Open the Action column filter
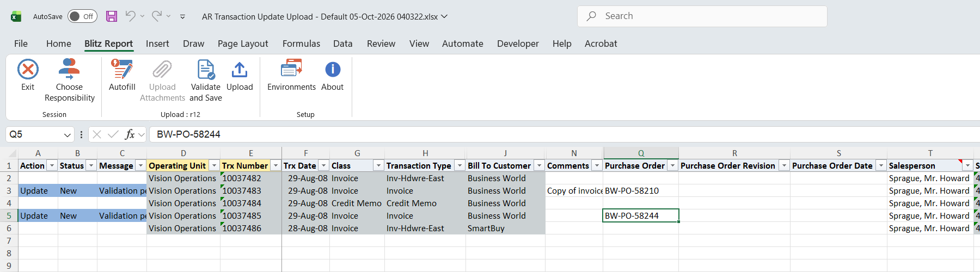The image size is (980, 272). point(52,165)
